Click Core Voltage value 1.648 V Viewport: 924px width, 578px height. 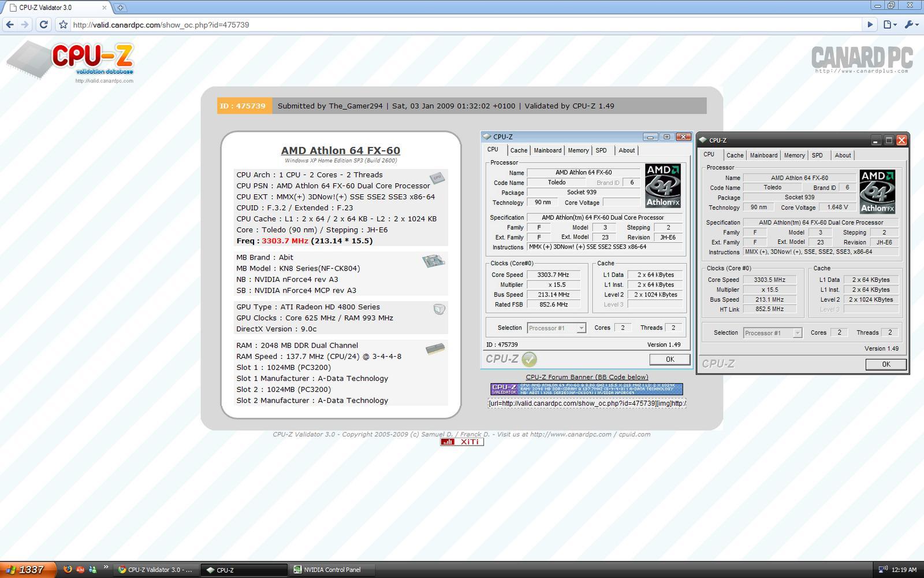(x=837, y=207)
